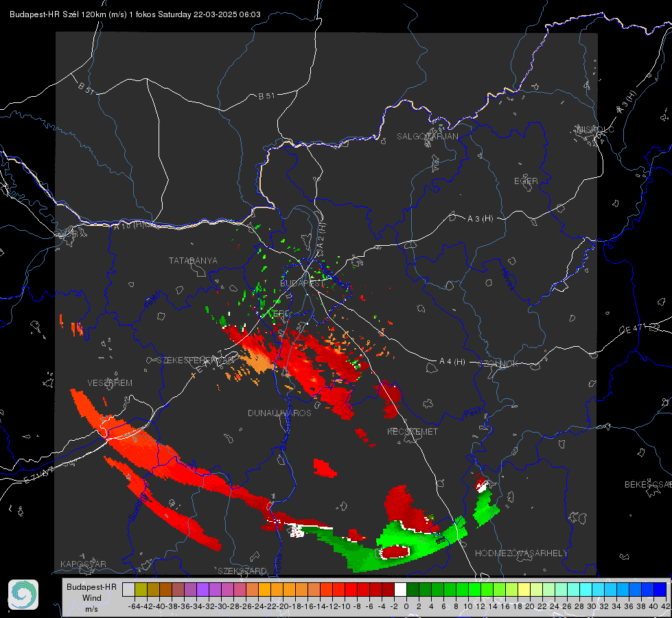Click the EGER city label

[x=526, y=181]
